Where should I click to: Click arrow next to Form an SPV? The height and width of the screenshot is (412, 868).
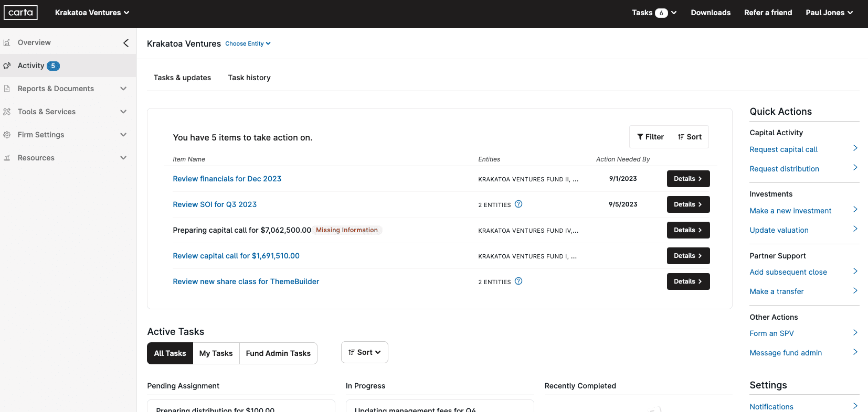(855, 333)
